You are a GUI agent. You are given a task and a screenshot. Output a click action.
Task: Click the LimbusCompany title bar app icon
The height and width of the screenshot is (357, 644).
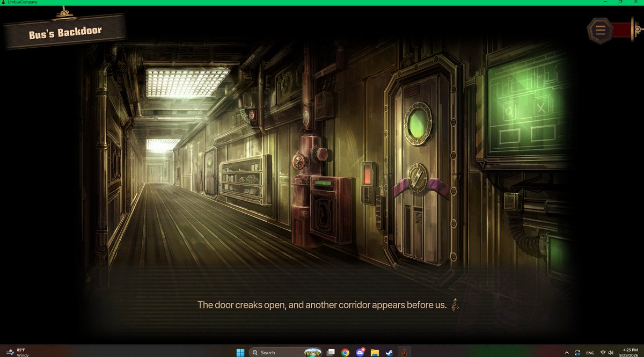click(4, 2)
